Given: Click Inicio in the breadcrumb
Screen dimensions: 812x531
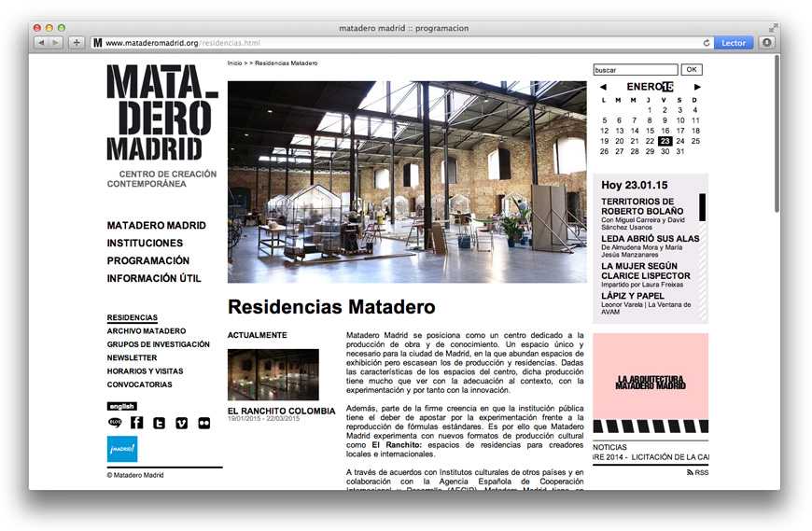Looking at the screenshot, I should pyautogui.click(x=234, y=63).
